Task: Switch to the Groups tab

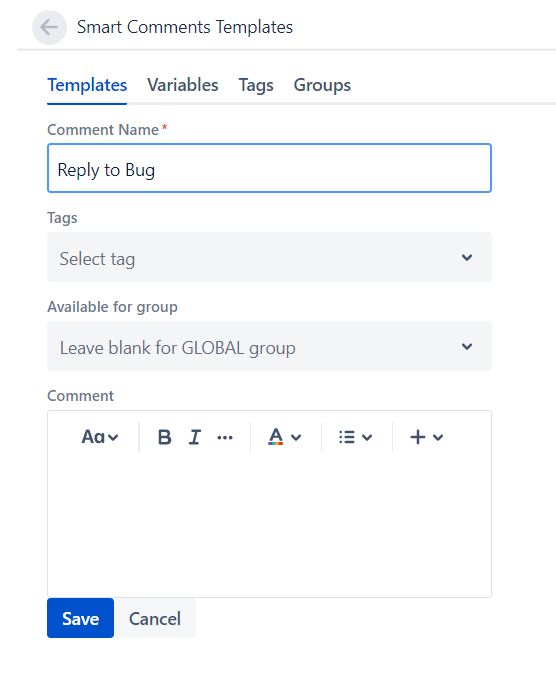Action: [322, 85]
